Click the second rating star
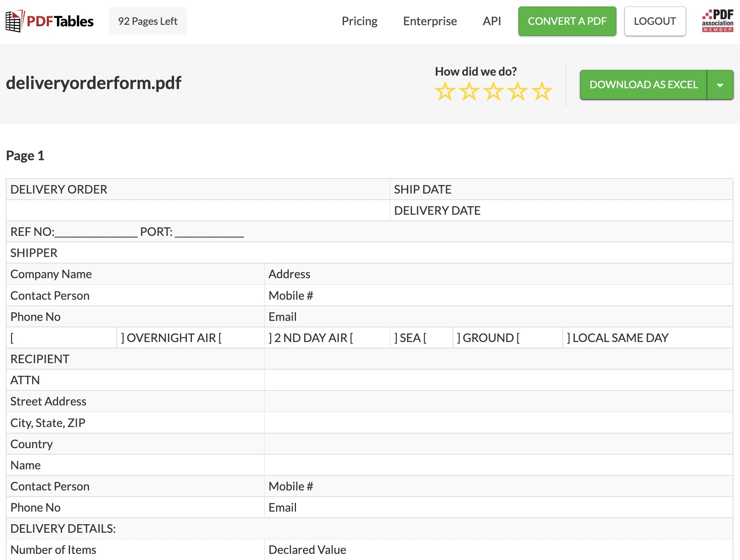 point(469,91)
